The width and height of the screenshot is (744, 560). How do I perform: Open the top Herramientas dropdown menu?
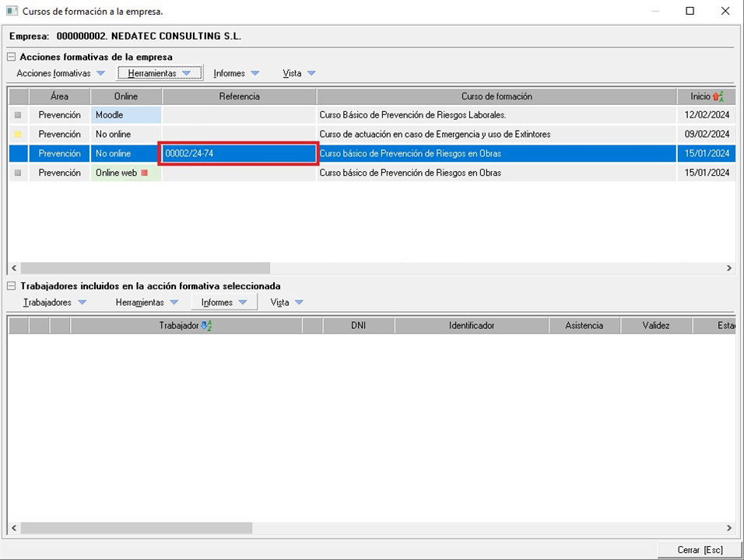coord(160,73)
